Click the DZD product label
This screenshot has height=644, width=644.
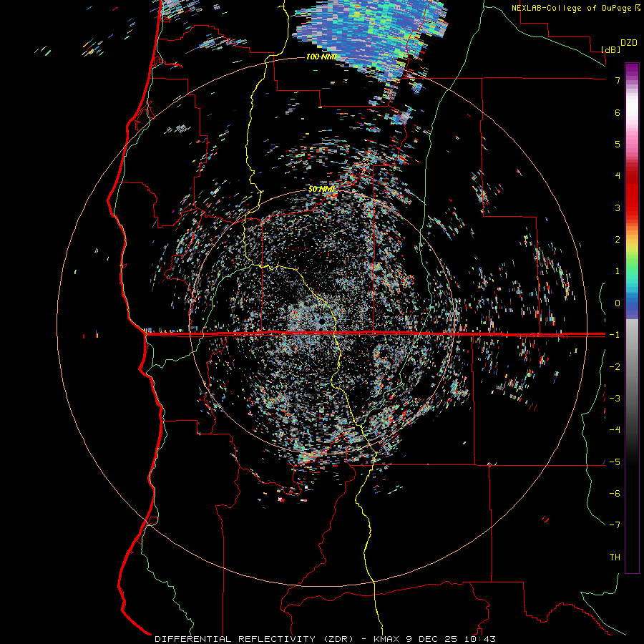click(x=629, y=43)
